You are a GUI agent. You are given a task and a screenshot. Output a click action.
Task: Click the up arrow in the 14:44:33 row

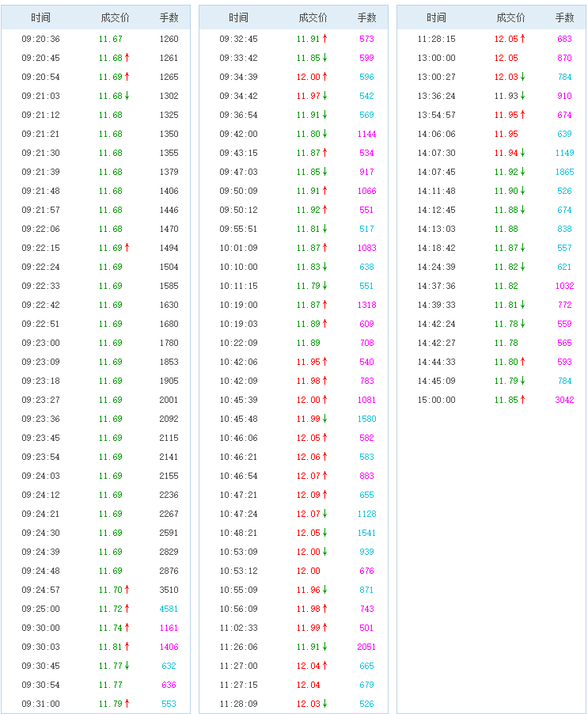point(523,362)
